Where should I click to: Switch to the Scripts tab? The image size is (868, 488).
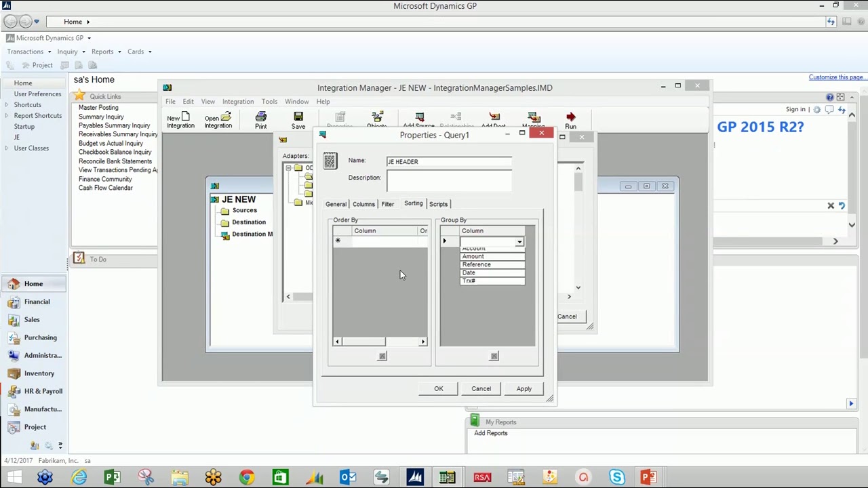point(438,204)
